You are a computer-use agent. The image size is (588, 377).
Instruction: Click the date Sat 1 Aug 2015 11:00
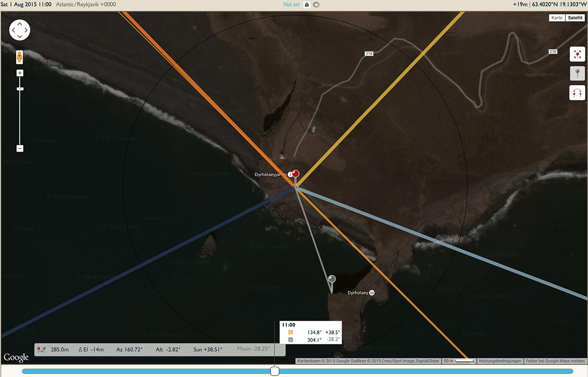click(26, 4)
